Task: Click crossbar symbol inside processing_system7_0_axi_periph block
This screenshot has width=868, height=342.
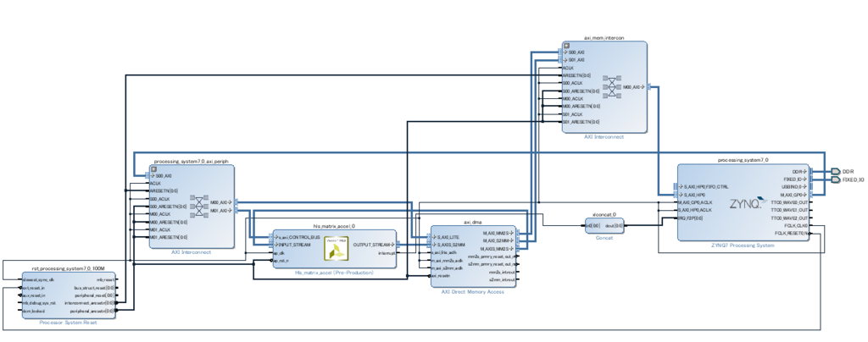Action: tap(199, 206)
